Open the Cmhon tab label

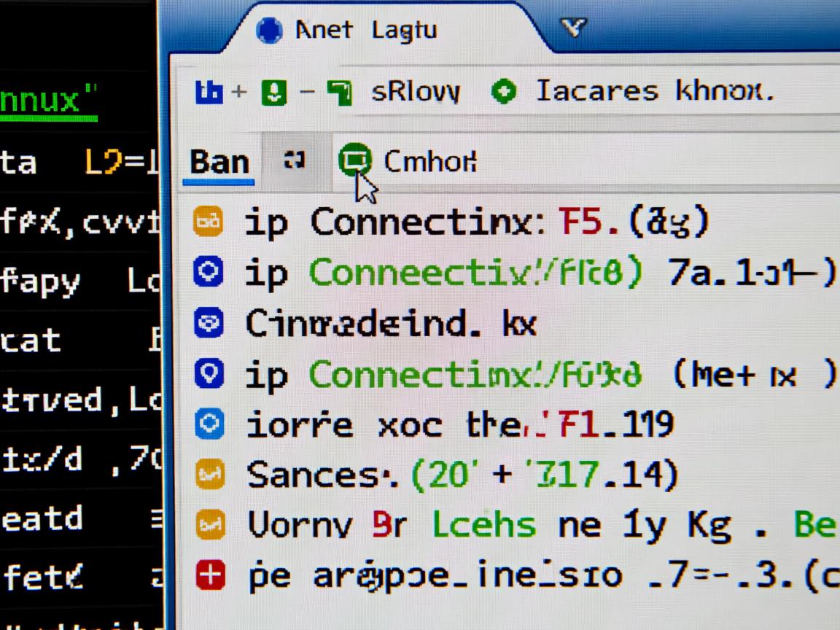click(x=429, y=161)
